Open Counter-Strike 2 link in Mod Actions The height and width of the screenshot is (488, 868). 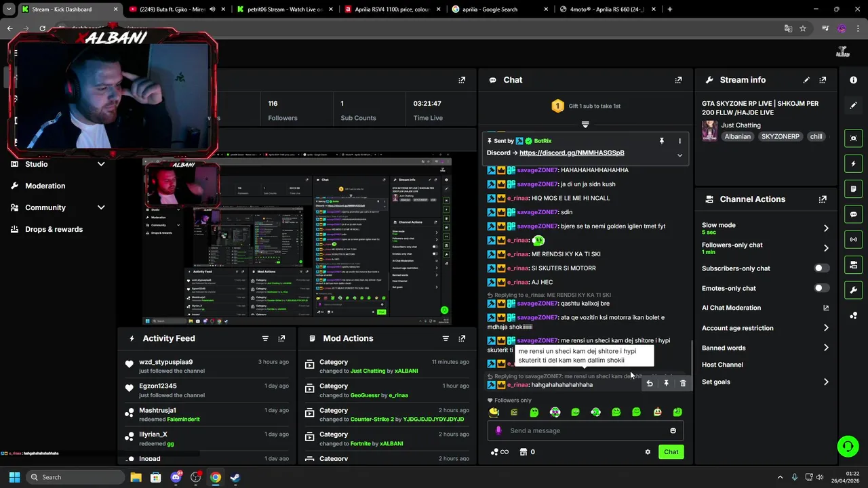click(x=372, y=420)
